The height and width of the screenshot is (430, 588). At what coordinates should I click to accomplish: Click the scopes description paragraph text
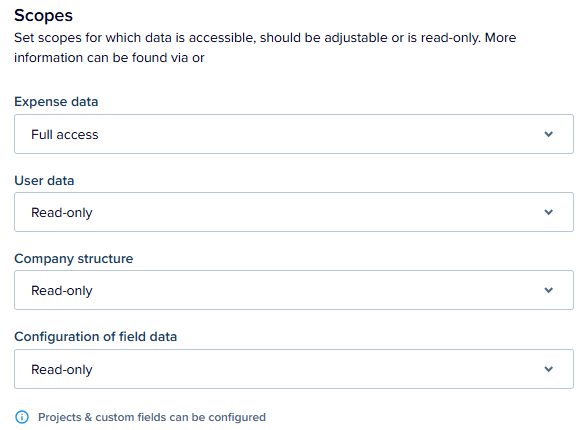click(265, 48)
